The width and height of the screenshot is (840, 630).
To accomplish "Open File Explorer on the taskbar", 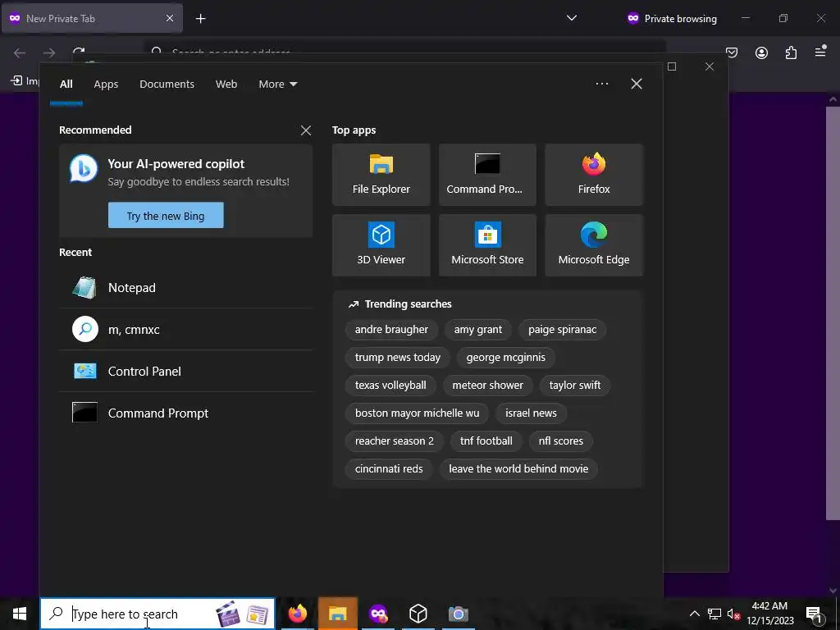I will (337, 614).
